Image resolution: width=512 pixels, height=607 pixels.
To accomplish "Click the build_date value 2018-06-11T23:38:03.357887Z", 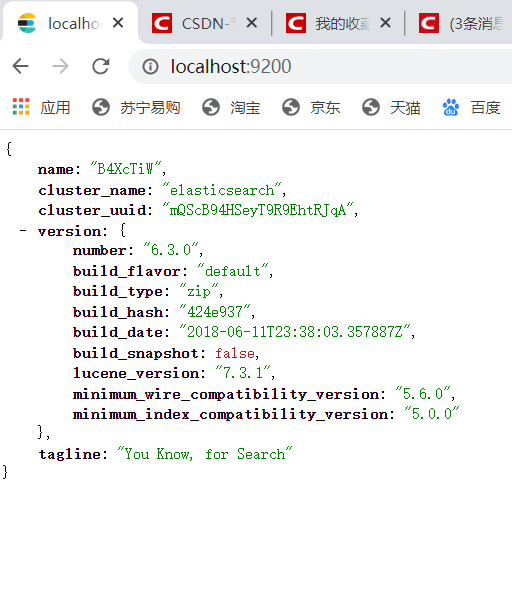I will point(295,331).
